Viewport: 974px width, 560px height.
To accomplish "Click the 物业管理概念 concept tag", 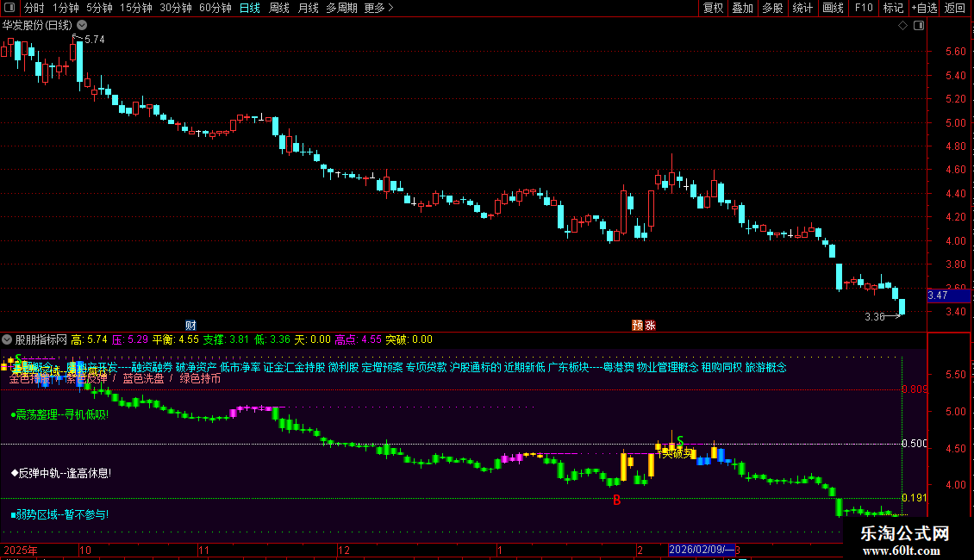I will (668, 368).
